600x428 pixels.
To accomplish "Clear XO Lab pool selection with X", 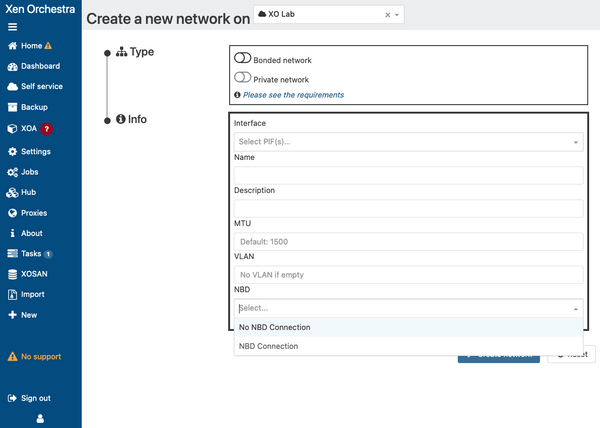I will pos(388,15).
